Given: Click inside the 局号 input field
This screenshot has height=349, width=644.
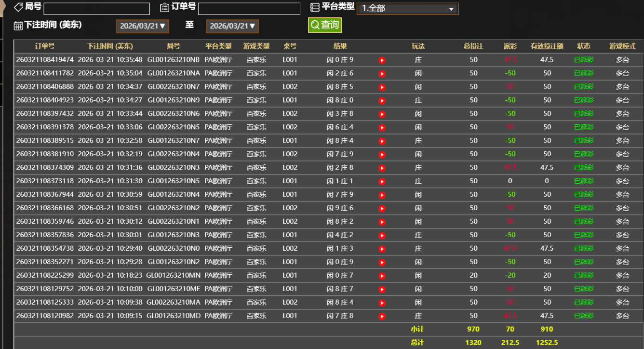Looking at the screenshot, I should pyautogui.click(x=96, y=8).
